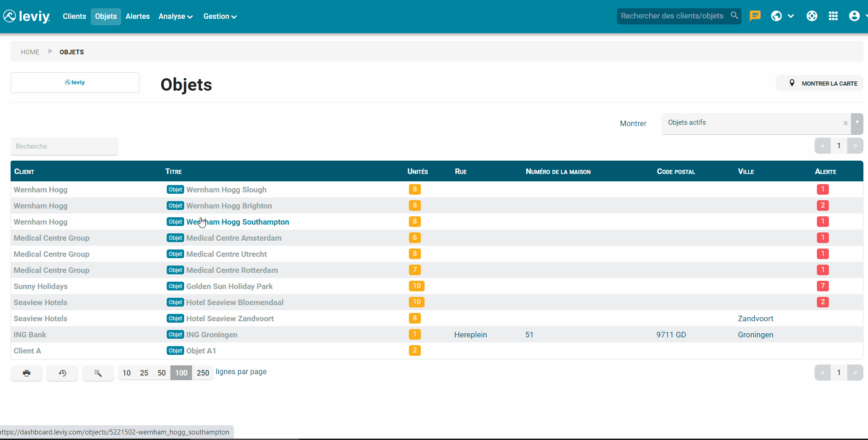
Task: Open the Client A client link
Action: click(27, 351)
